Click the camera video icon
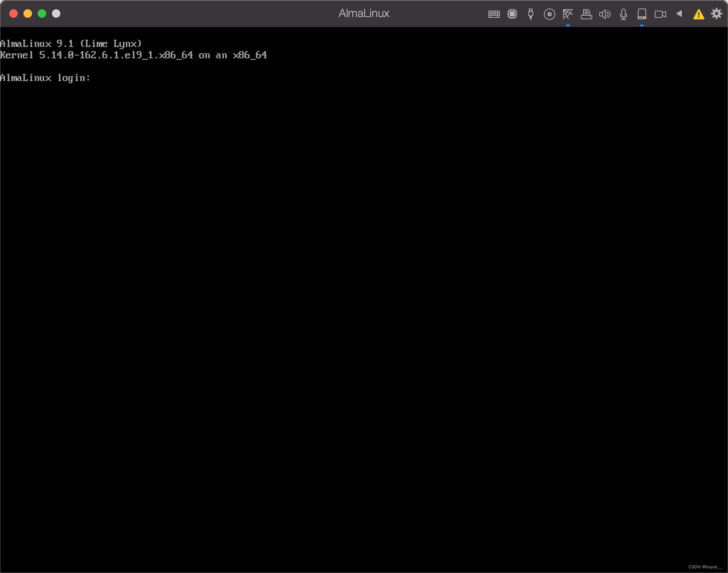Viewport: 728px width, 573px height. point(660,14)
